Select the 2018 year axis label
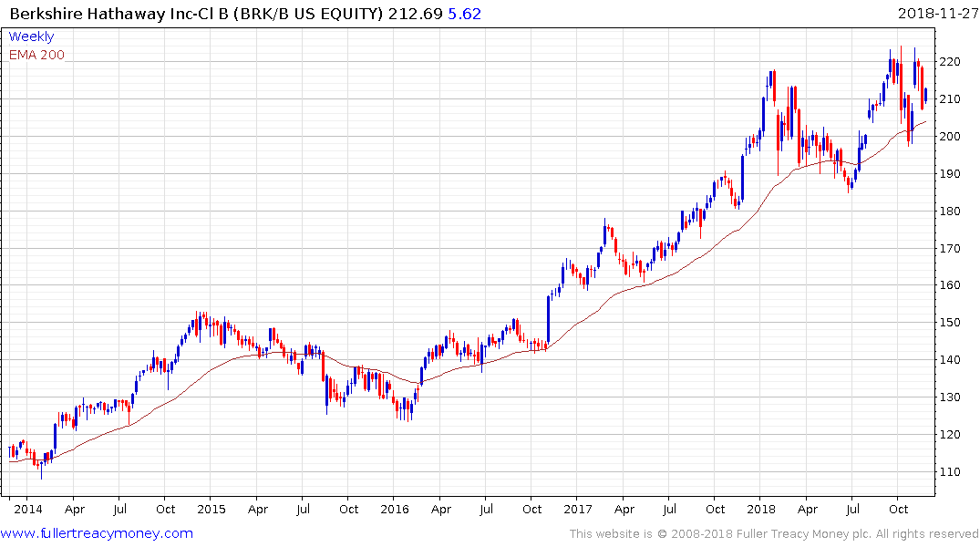The width and height of the screenshot is (980, 547). click(x=760, y=509)
